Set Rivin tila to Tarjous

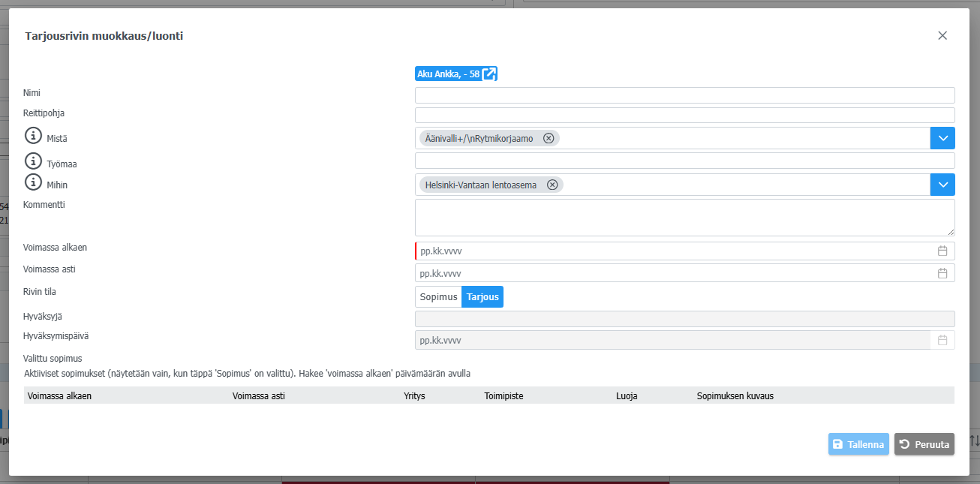(x=482, y=297)
